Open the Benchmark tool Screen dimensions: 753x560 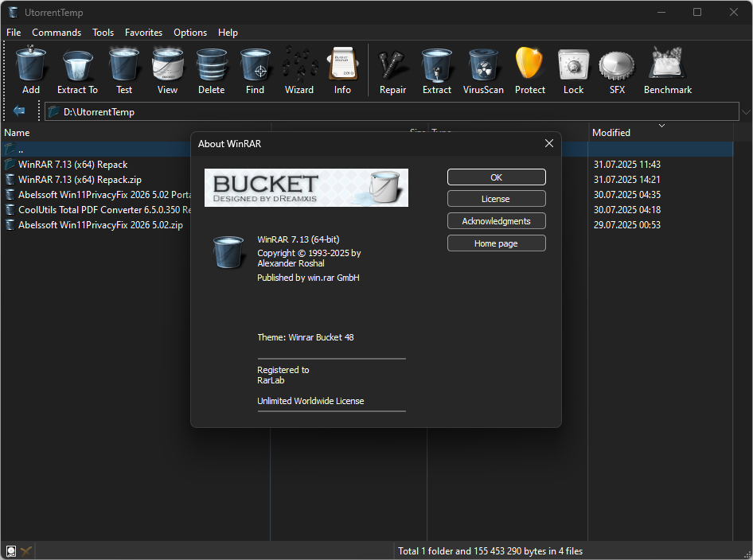668,71
